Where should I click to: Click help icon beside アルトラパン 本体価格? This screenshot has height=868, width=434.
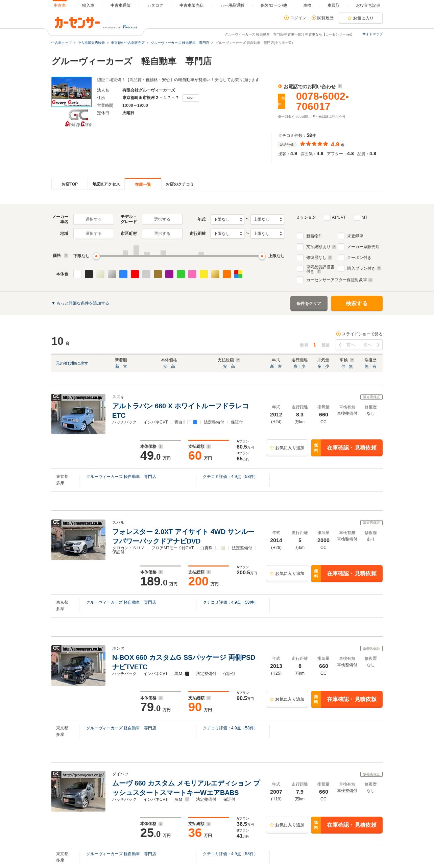[161, 447]
